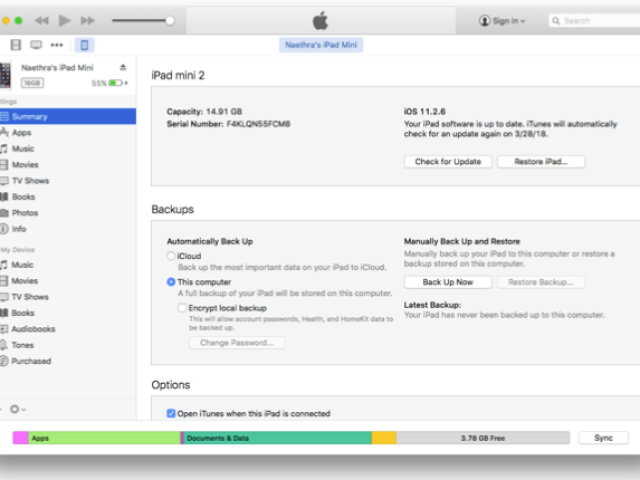Click Change Password button
Image resolution: width=640 pixels, height=480 pixels.
[237, 342]
